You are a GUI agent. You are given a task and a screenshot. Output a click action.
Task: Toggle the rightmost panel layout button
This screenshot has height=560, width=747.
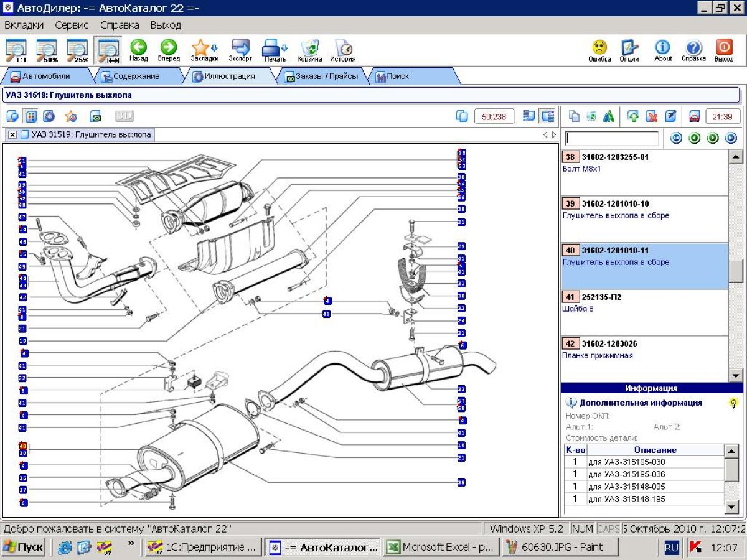point(548,116)
